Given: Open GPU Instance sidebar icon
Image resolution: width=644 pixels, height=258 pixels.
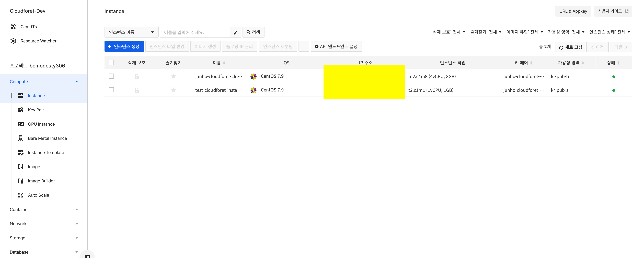Looking at the screenshot, I should pos(21,124).
